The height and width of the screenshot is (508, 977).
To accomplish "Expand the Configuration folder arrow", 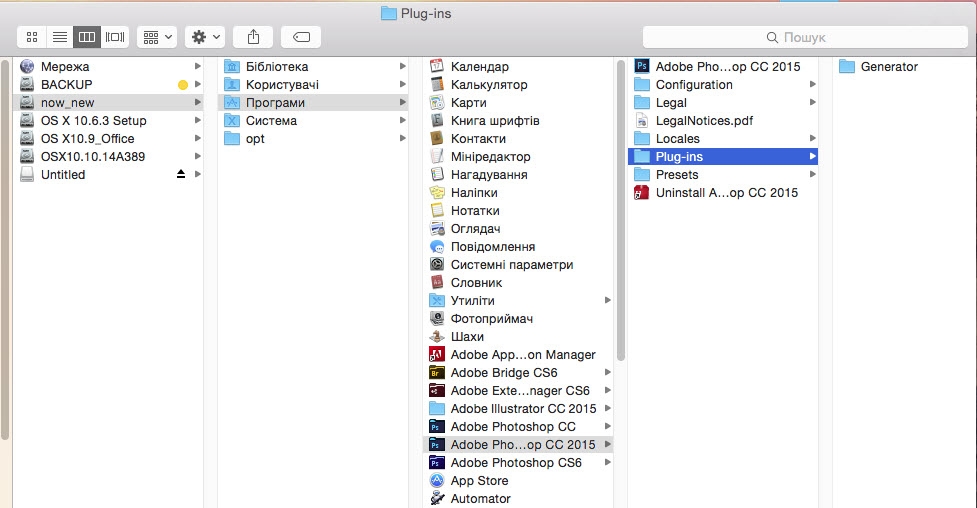I will tap(813, 84).
